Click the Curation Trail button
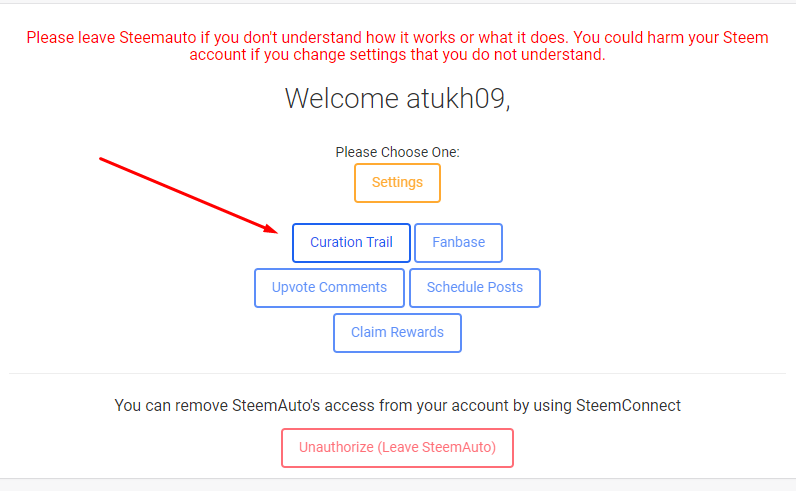 point(351,243)
